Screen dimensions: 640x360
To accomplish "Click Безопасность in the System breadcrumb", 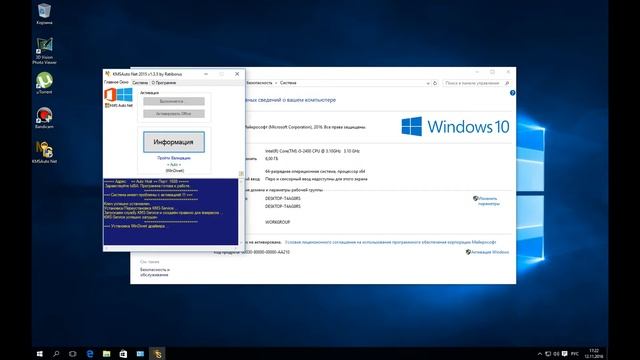I will 259,83.
